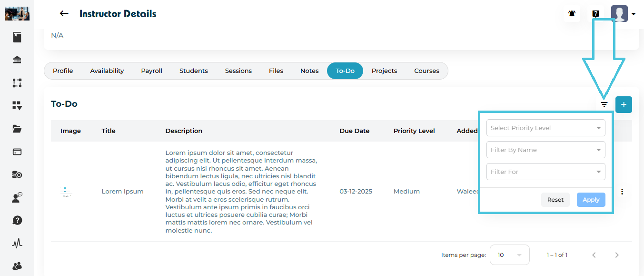Open the institution building icon in sidebar

(17, 60)
